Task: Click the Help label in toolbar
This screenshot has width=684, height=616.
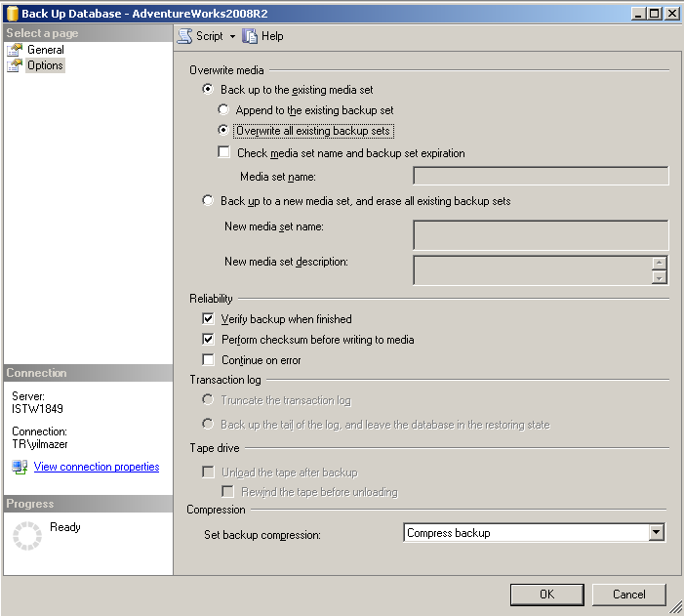Action: point(272,36)
